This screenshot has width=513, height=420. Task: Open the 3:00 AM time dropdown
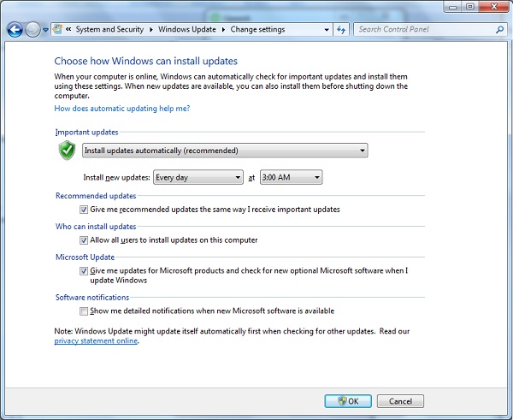click(x=292, y=177)
